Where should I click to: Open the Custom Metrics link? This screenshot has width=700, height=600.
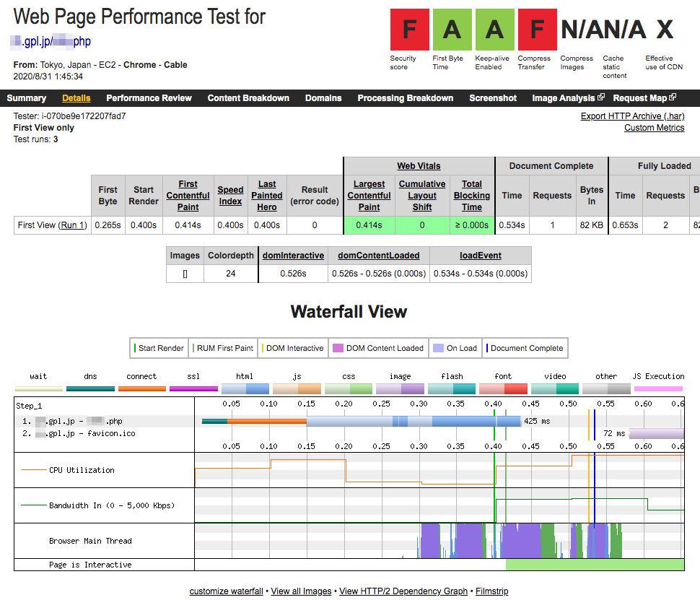654,128
